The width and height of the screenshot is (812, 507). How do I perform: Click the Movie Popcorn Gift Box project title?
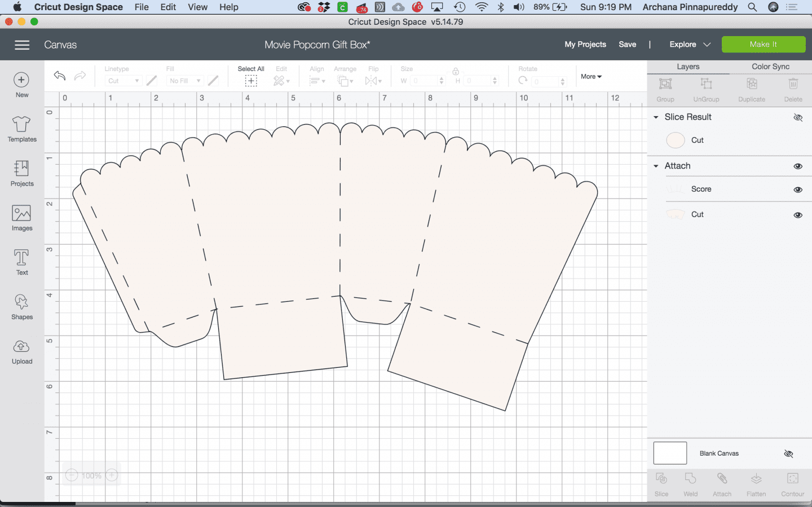pyautogui.click(x=317, y=45)
